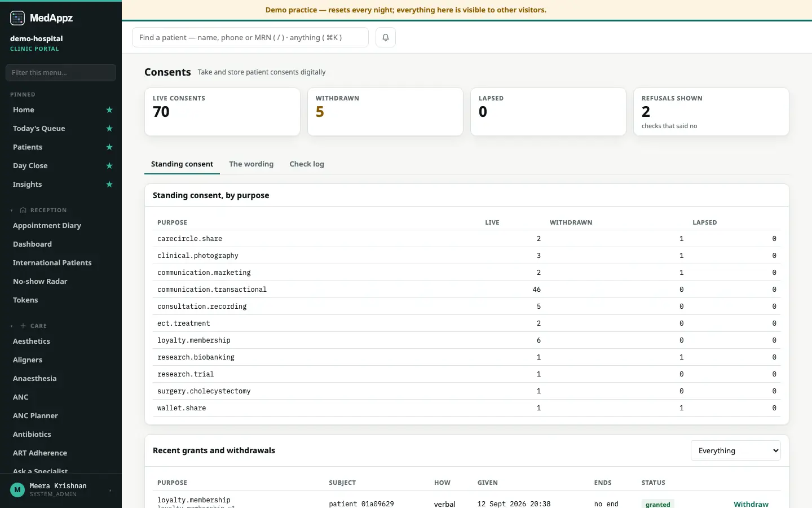Toggle the Patients pin star
Viewport: 812px width, 508px height.
(109, 147)
